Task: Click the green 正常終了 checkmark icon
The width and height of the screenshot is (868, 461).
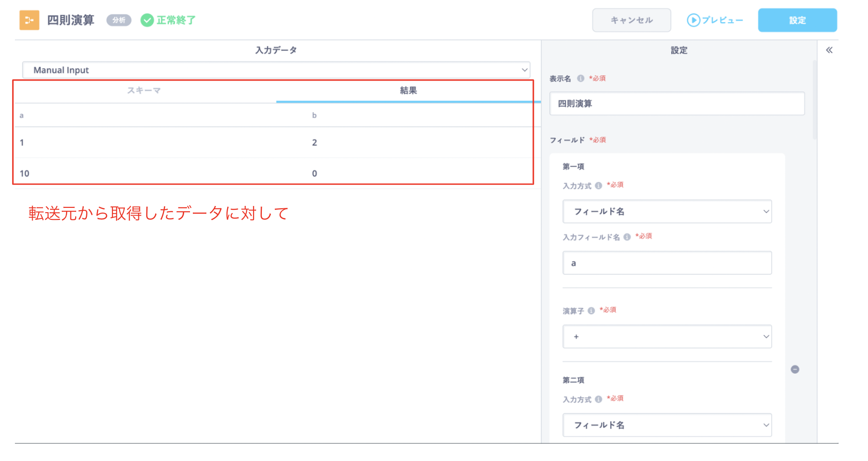Action: click(x=147, y=20)
